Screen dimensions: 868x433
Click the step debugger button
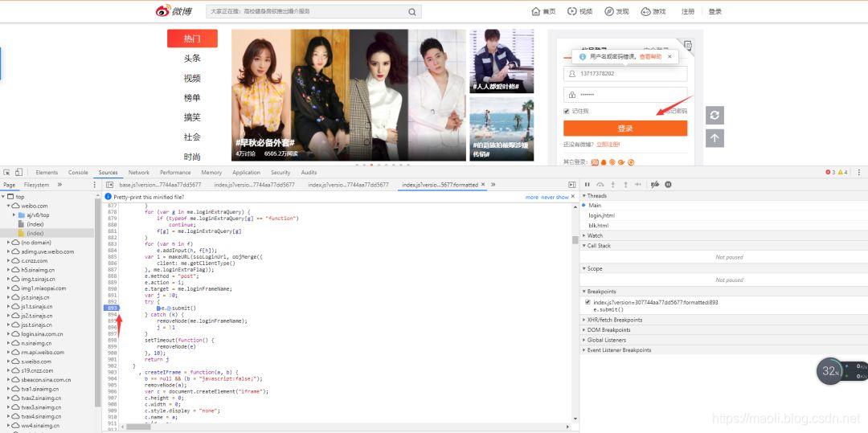638,184
